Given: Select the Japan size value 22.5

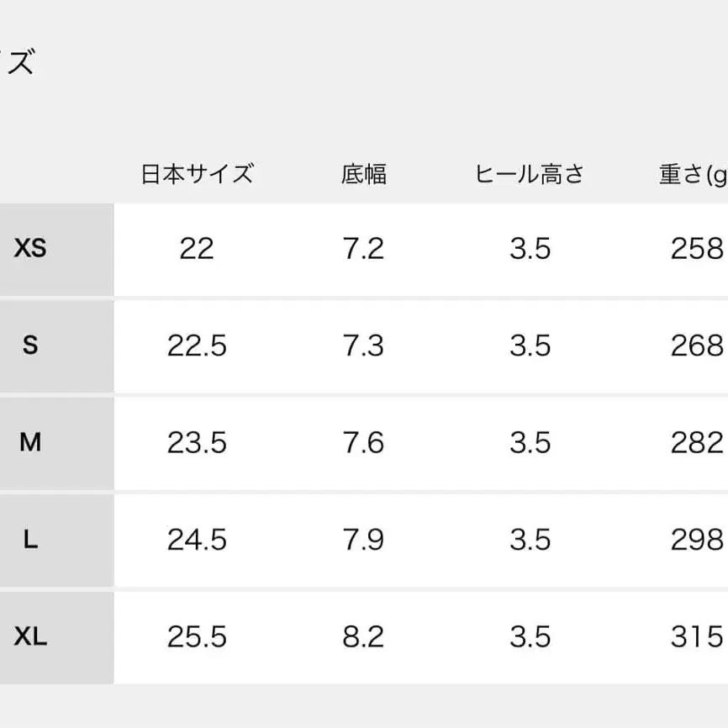Looking at the screenshot, I should pos(197,346).
